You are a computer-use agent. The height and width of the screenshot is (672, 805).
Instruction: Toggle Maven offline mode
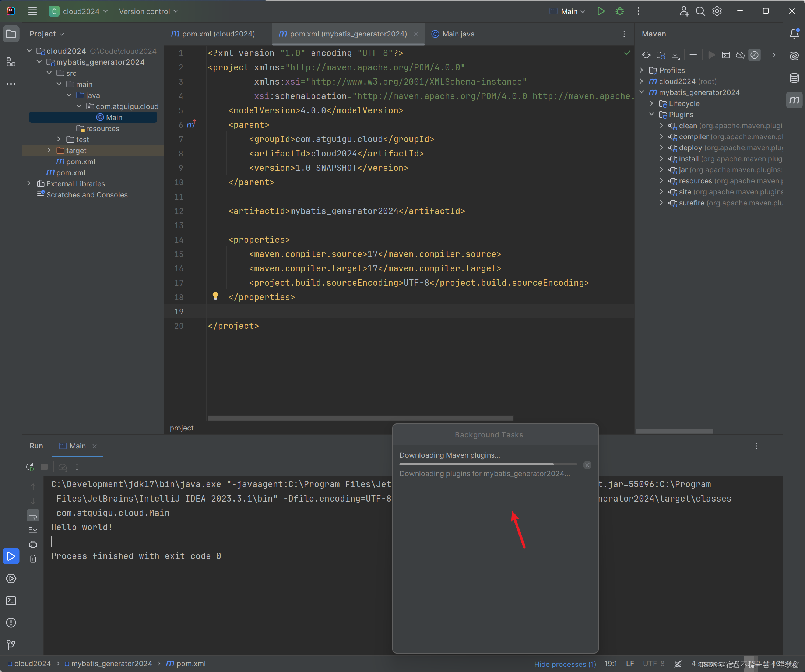[740, 55]
